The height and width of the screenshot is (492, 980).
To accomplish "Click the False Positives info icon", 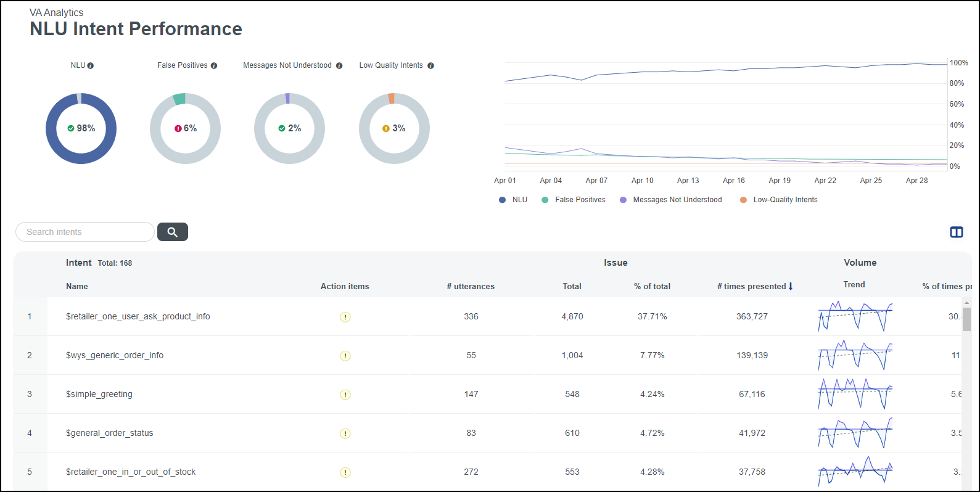I will click(x=214, y=66).
